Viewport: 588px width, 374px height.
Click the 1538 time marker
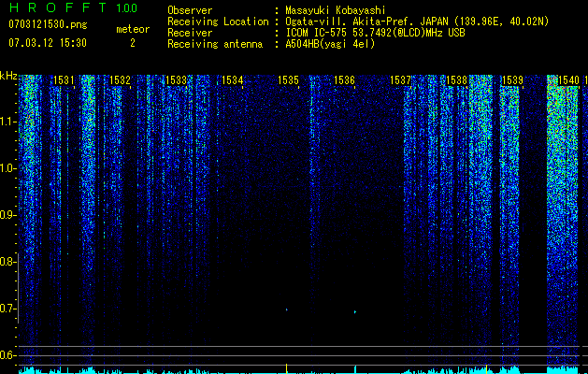(x=456, y=80)
